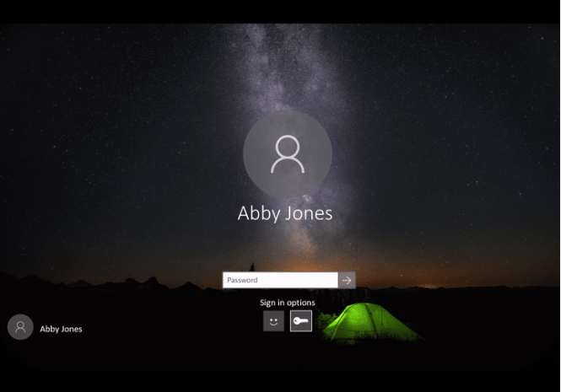
Task: Click the Password input field
Action: pyautogui.click(x=280, y=280)
